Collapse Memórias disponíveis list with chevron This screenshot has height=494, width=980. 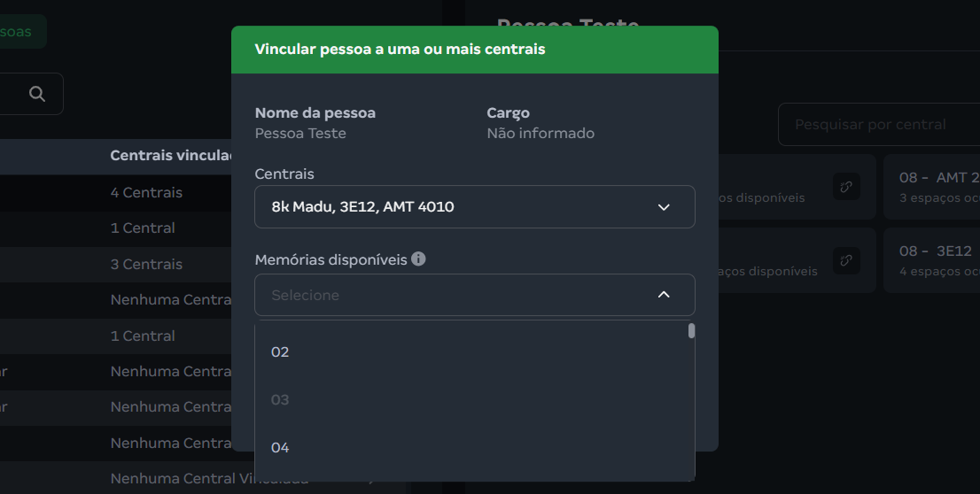664,295
